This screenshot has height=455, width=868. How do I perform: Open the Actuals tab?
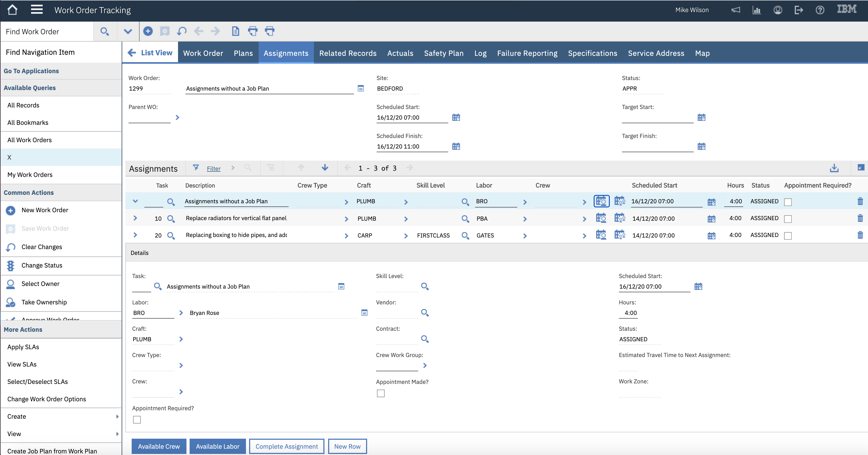click(x=400, y=53)
